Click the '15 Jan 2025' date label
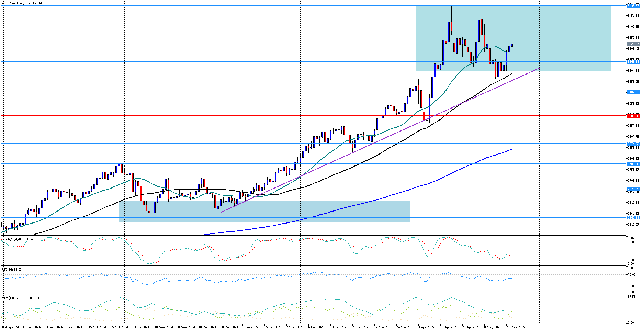The height and width of the screenshot is (331, 644). coord(273,327)
